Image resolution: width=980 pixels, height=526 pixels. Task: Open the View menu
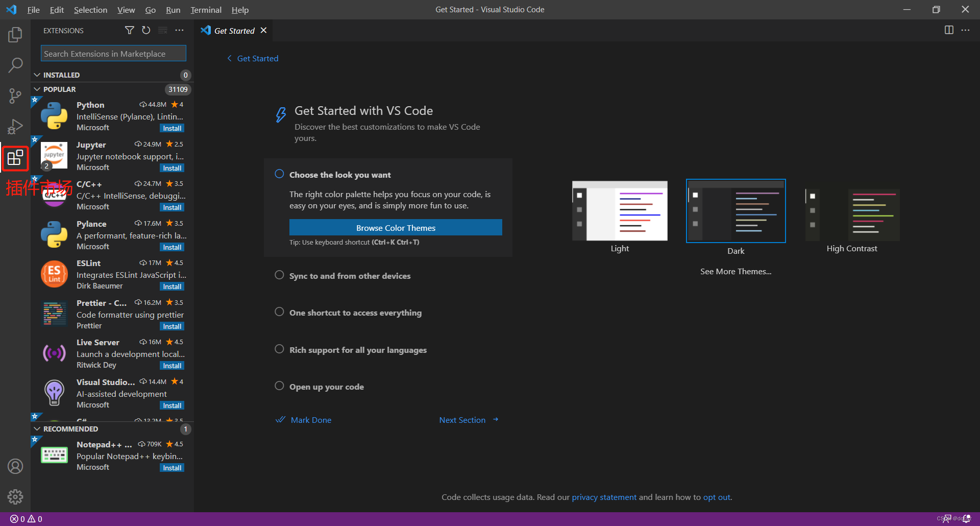126,10
